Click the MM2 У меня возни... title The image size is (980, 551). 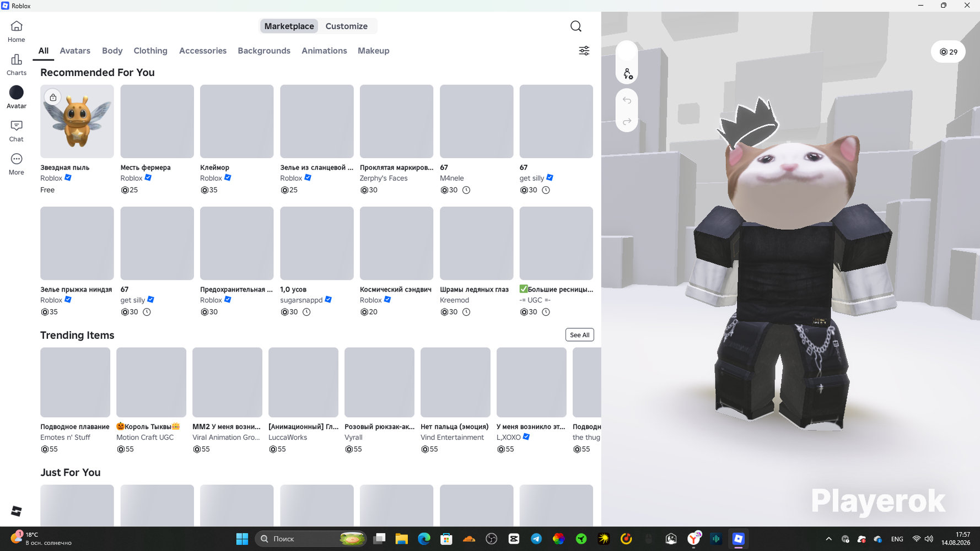click(227, 426)
